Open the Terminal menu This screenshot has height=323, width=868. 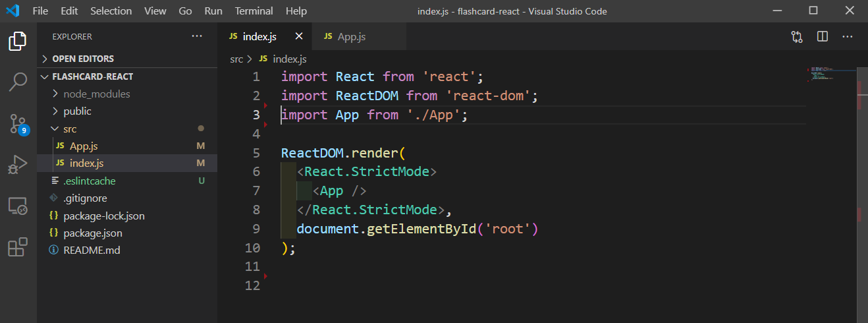tap(254, 11)
